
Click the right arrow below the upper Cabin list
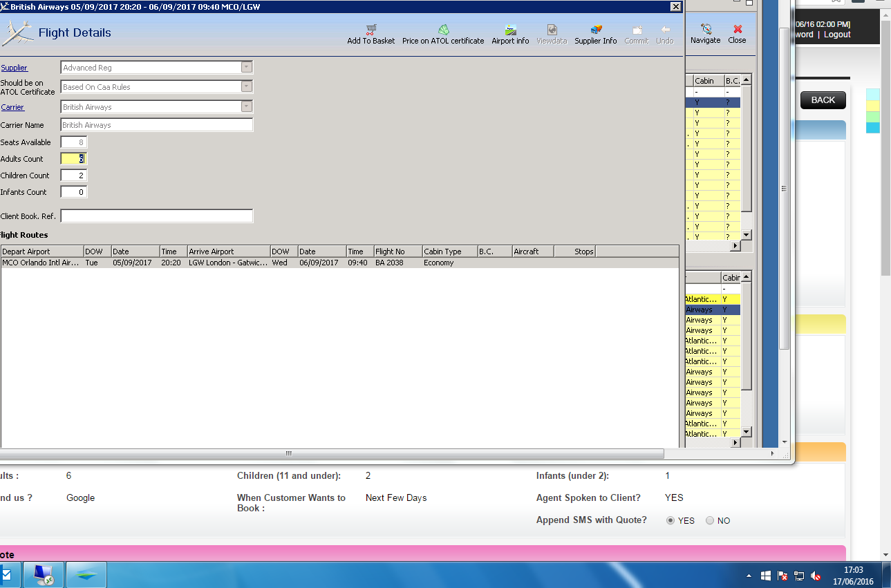(735, 245)
